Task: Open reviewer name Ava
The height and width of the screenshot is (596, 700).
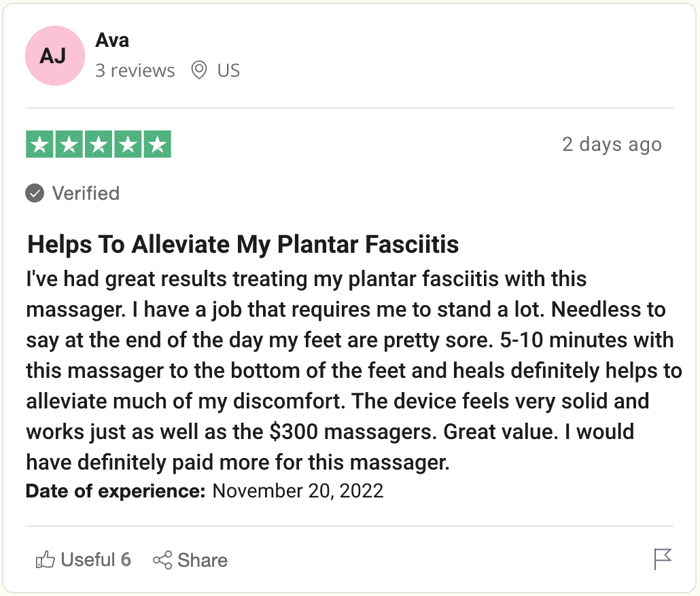Action: 112,40
